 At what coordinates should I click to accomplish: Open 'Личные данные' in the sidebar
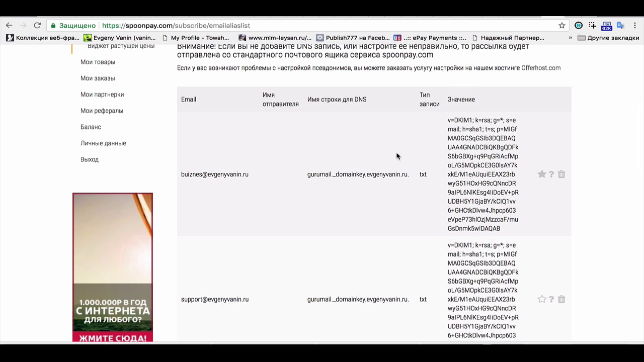pyautogui.click(x=103, y=143)
